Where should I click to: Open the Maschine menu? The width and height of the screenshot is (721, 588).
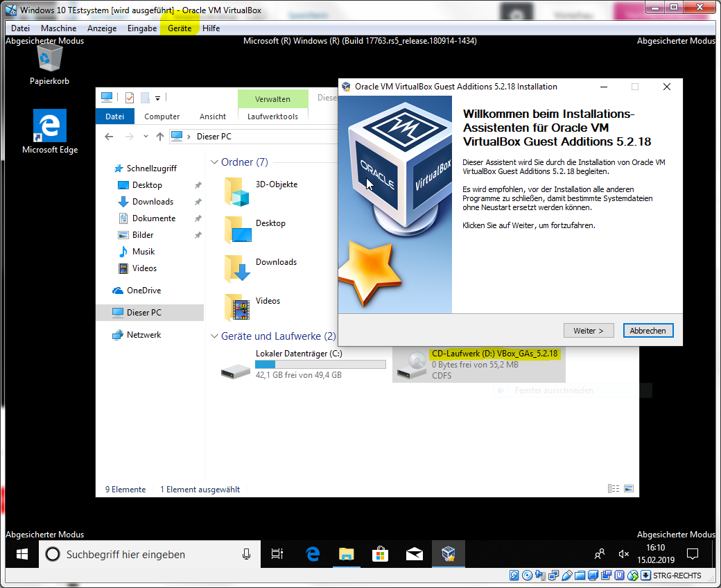[x=59, y=28]
